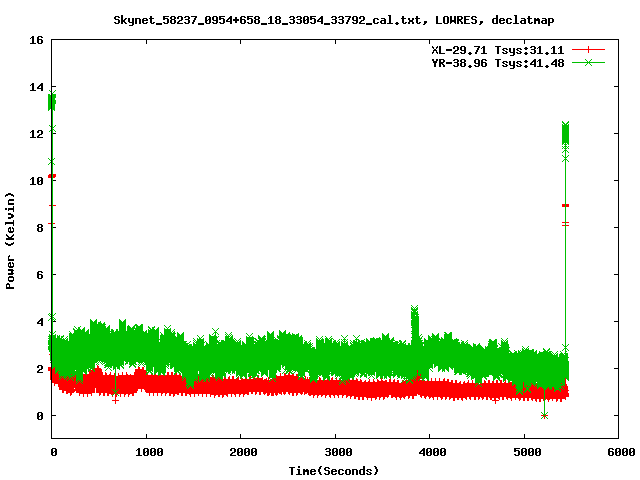The height and width of the screenshot is (480, 640).
Task: Click the y-axis tick label 4
Action: coord(40,322)
